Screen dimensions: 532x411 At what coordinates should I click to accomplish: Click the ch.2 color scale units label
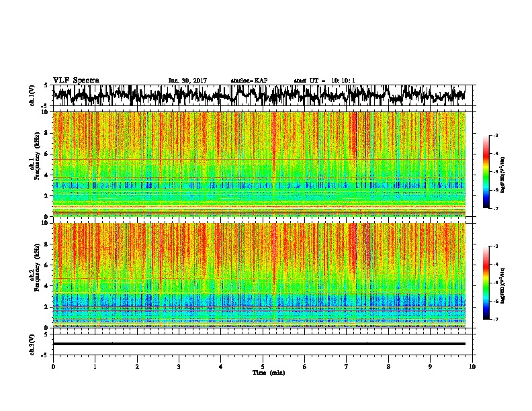point(503,285)
